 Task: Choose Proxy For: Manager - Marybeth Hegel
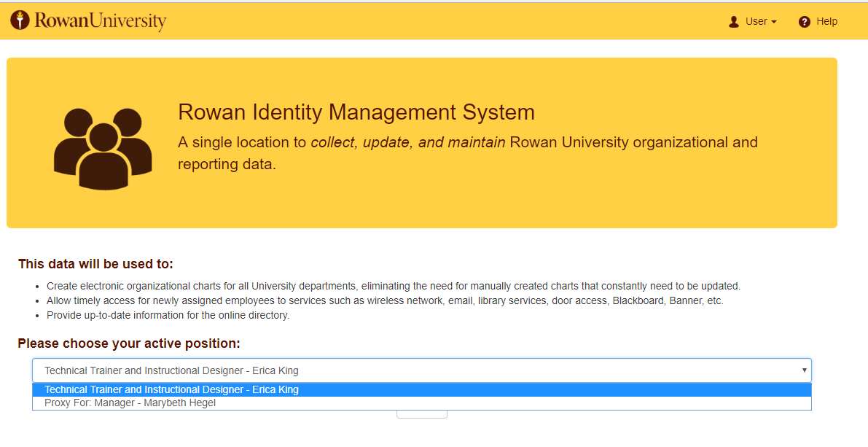(422, 403)
